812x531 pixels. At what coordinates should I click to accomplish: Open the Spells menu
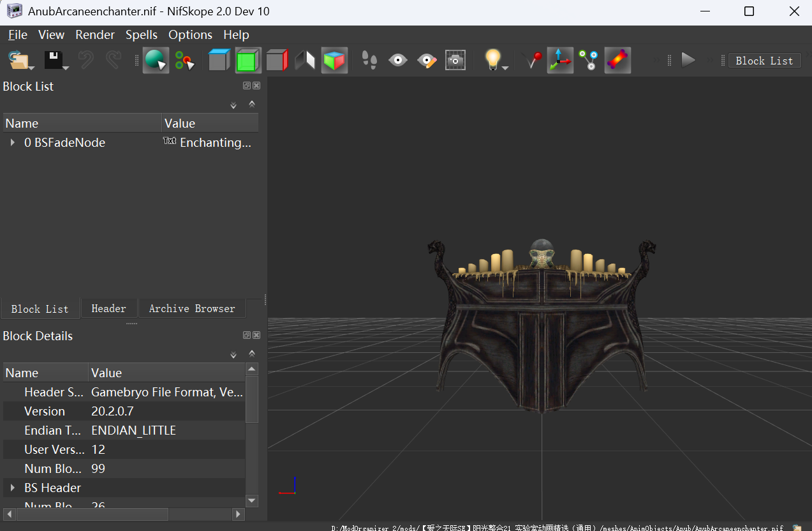click(142, 34)
